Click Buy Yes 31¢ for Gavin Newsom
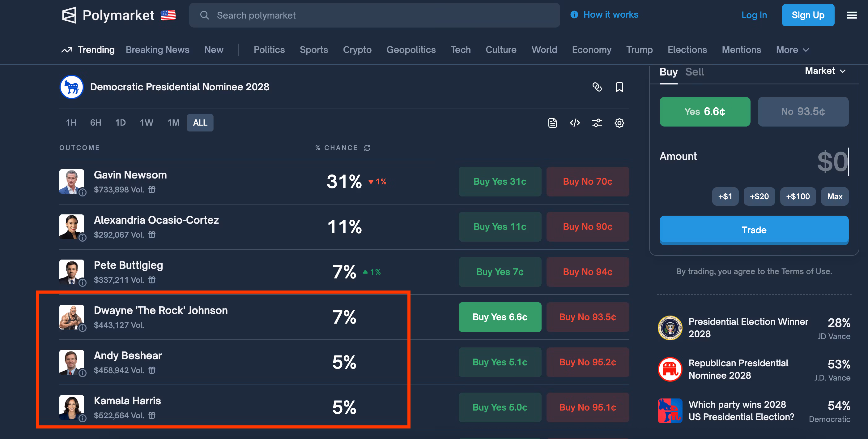This screenshot has height=439, width=868. [x=500, y=181]
